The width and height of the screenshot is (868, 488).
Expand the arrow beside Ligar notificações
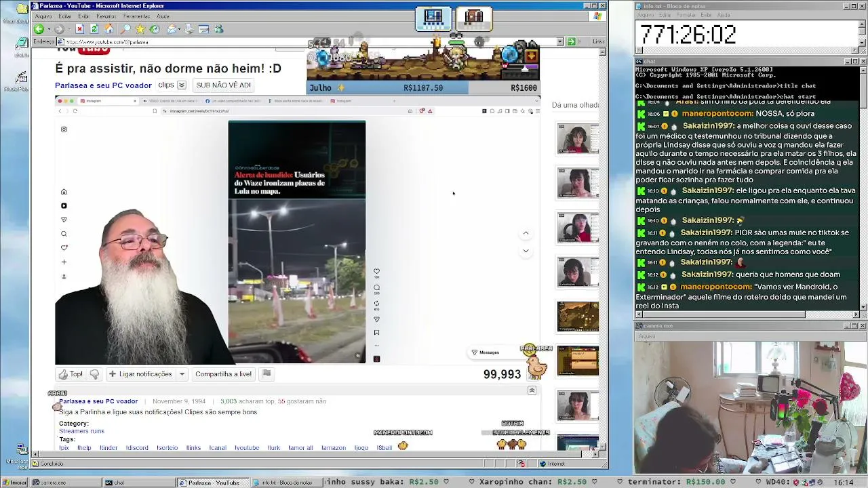182,374
